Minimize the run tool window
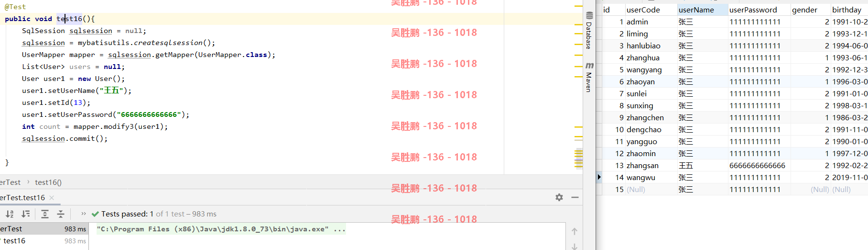The width and height of the screenshot is (868, 250). [x=575, y=197]
